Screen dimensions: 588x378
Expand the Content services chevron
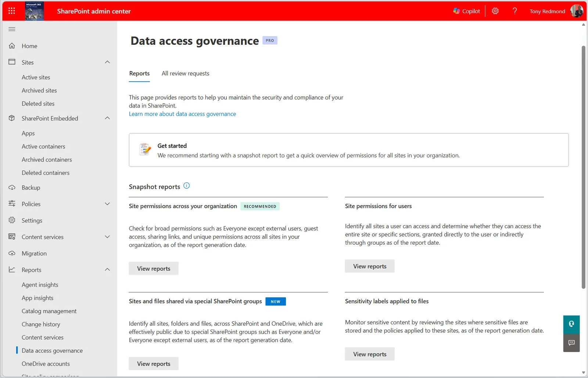[107, 237]
